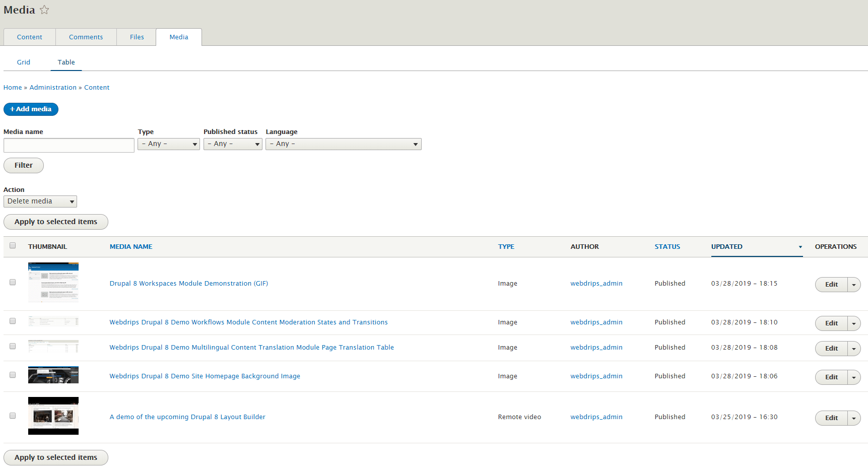This screenshot has width=868, height=470.
Task: Navigate to Administration via breadcrumb
Action: coord(53,87)
